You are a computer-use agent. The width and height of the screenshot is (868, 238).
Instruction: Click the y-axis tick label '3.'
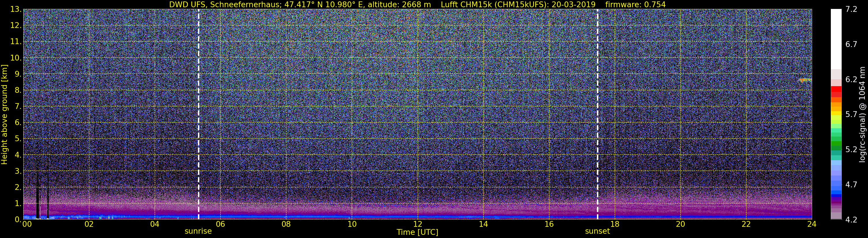(18, 171)
